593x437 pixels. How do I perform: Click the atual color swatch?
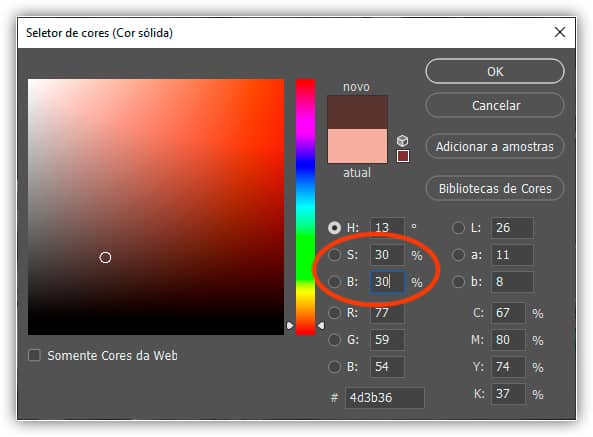pyautogui.click(x=357, y=146)
